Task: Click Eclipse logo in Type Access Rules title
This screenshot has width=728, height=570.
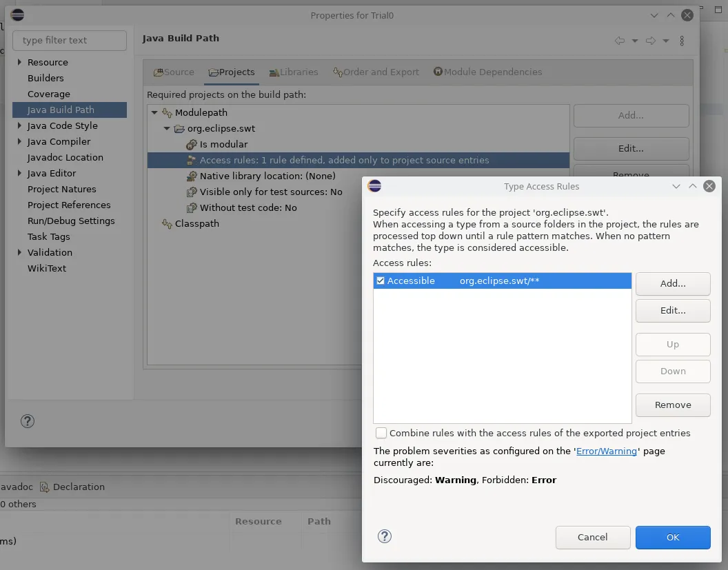Action: click(x=374, y=186)
